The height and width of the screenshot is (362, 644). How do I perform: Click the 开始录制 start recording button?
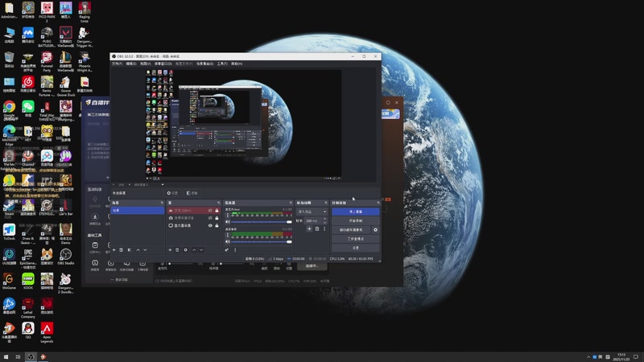point(355,220)
